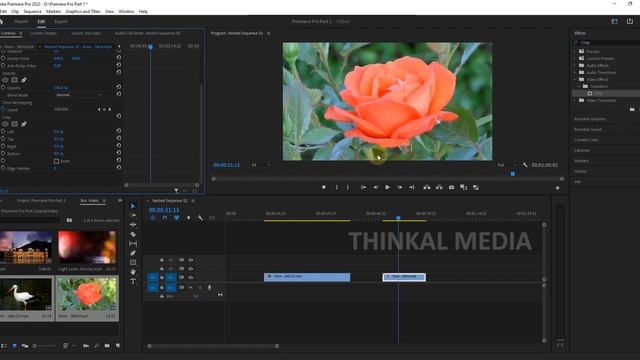Open the Essential Sound panel
Screen dimensions: 640x360
coord(588,129)
